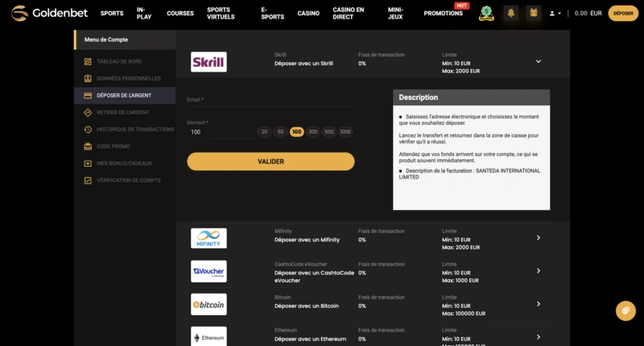The height and width of the screenshot is (346, 644).
Task: Open the user account dropdown
Action: point(555,14)
